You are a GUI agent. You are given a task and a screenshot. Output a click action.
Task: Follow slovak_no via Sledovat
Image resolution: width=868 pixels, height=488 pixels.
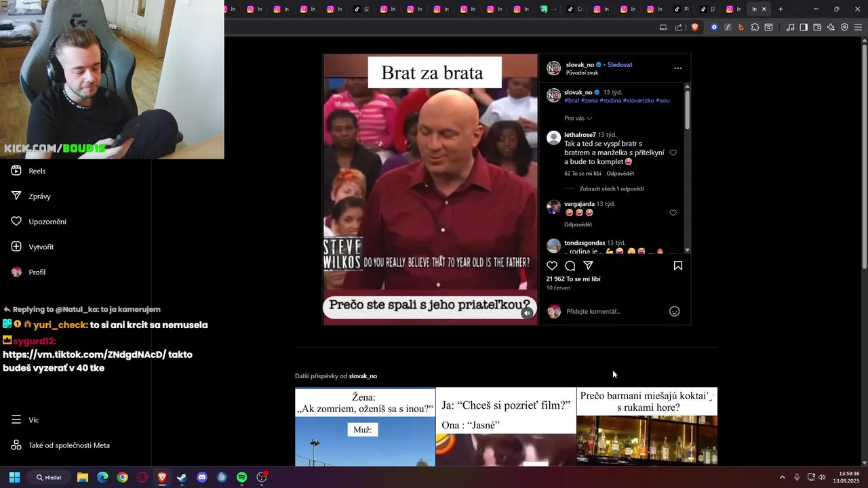tap(620, 64)
